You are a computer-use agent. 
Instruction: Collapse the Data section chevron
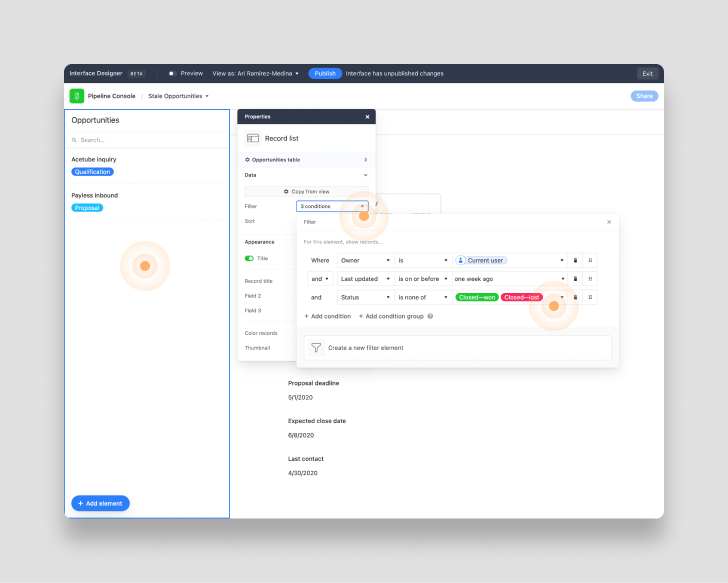point(365,175)
